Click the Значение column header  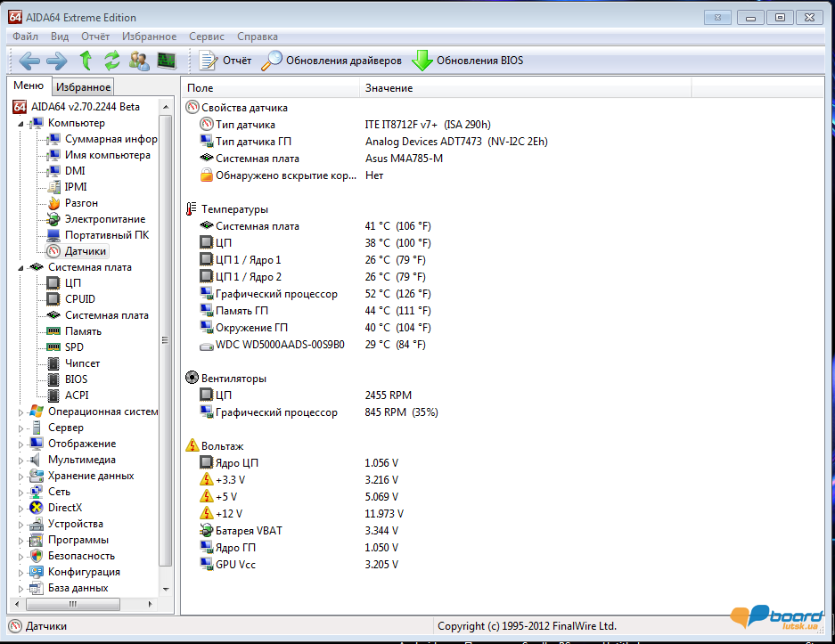click(x=389, y=88)
